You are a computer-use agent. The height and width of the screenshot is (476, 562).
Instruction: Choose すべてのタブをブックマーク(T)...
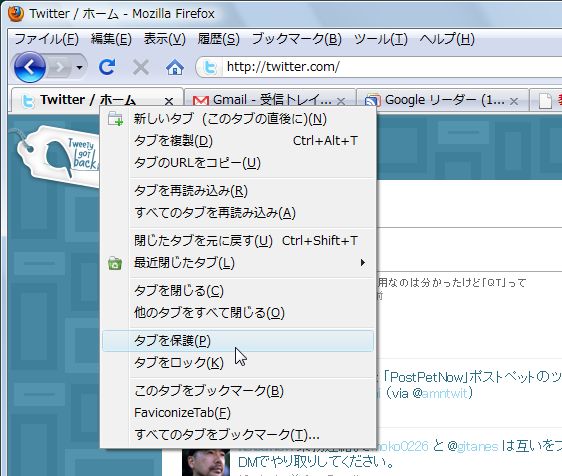click(238, 435)
